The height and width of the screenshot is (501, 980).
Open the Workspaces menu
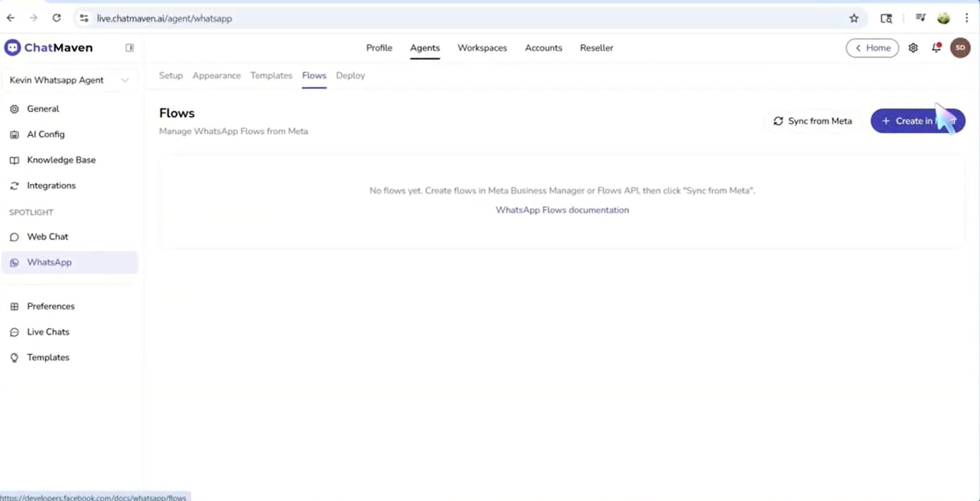click(482, 48)
